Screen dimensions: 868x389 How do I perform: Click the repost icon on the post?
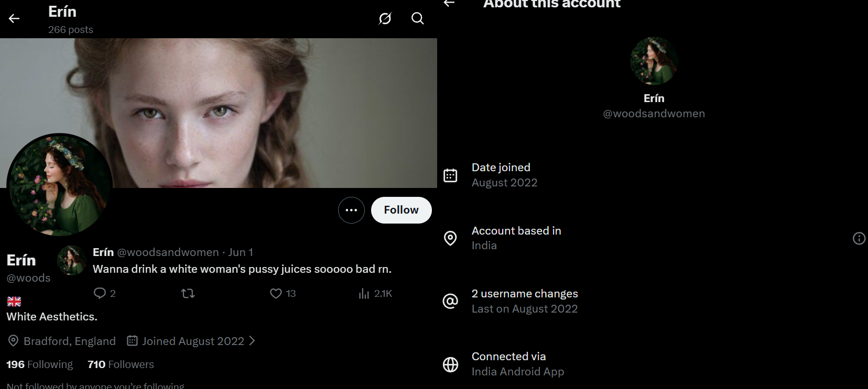click(x=188, y=293)
